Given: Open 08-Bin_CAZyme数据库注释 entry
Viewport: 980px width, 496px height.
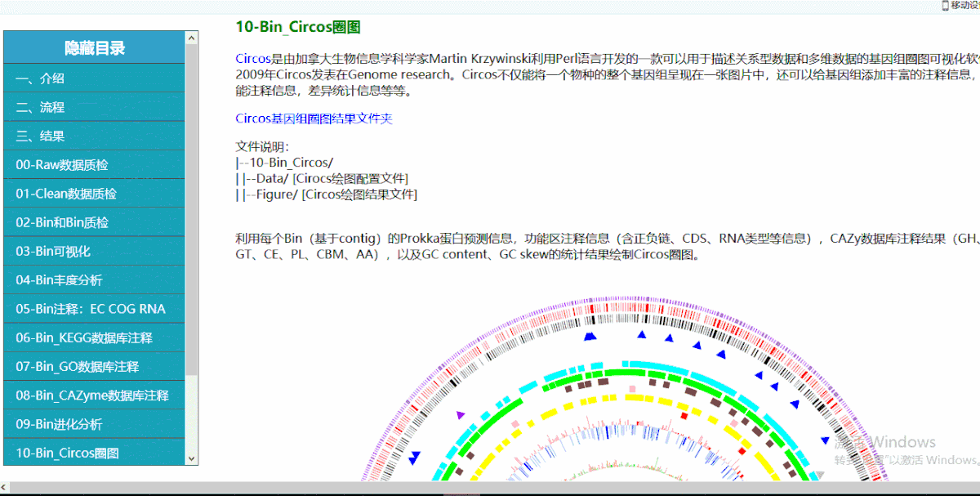Looking at the screenshot, I should click(x=95, y=395).
